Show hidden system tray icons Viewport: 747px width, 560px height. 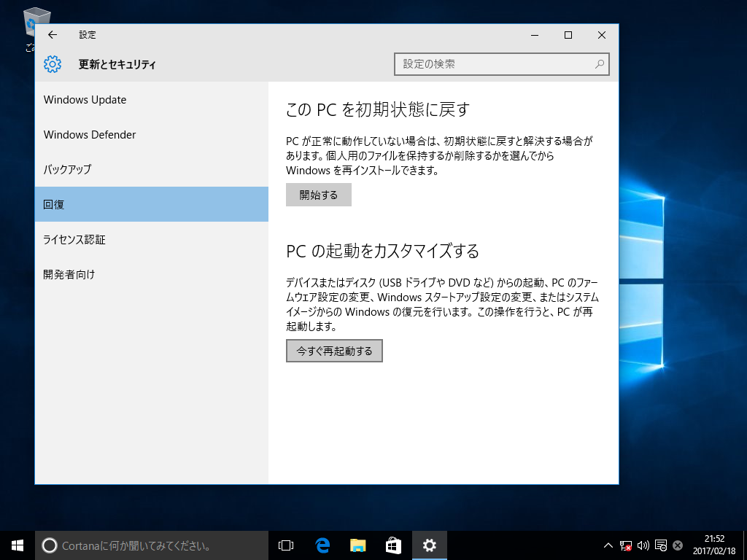[608, 545]
